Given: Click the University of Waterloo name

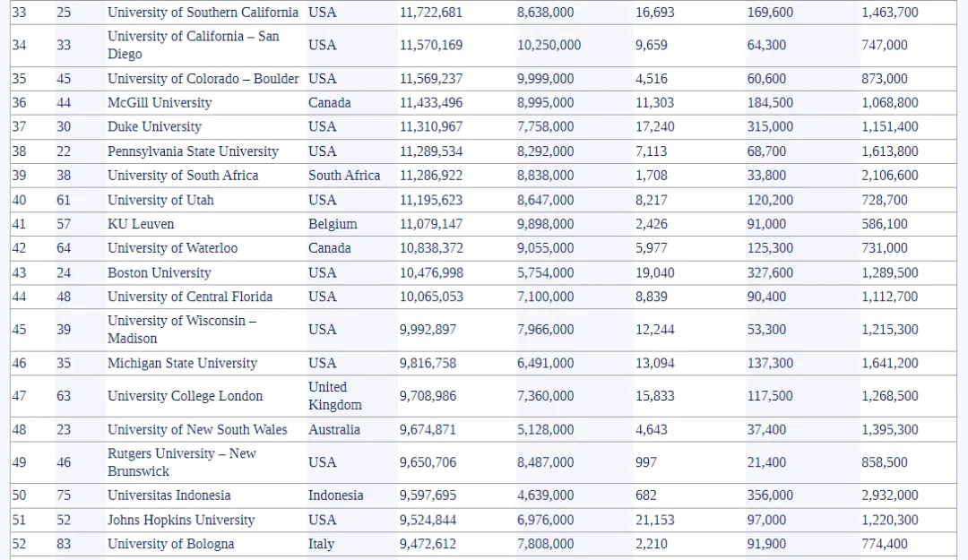Looking at the screenshot, I should point(172,248).
